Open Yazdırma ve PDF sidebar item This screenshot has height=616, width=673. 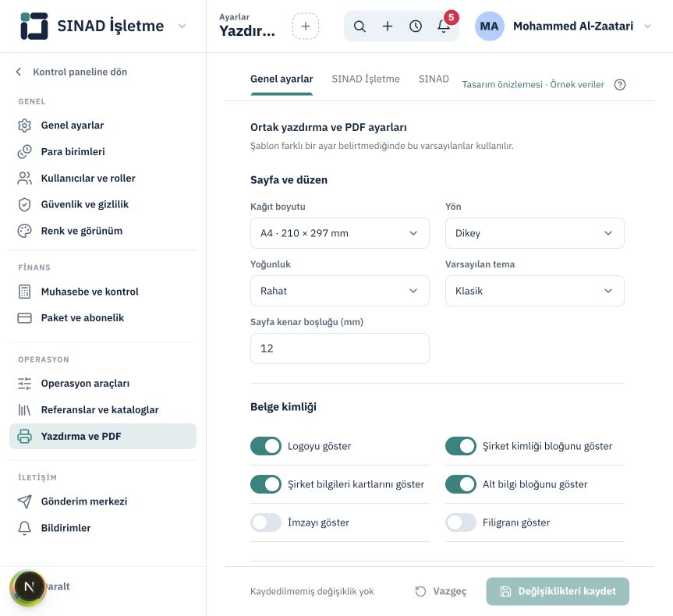(103, 436)
